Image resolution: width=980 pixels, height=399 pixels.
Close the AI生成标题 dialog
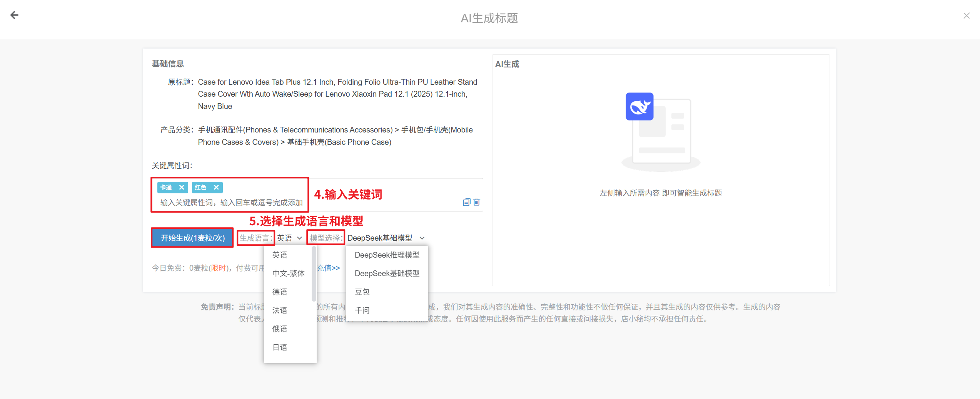[x=966, y=16]
